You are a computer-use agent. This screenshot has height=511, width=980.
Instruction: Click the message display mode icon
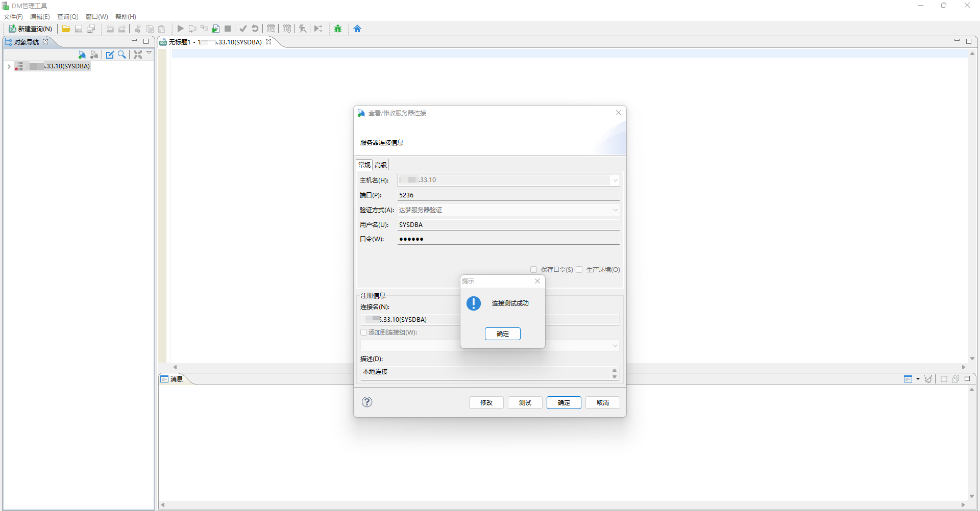tap(908, 379)
